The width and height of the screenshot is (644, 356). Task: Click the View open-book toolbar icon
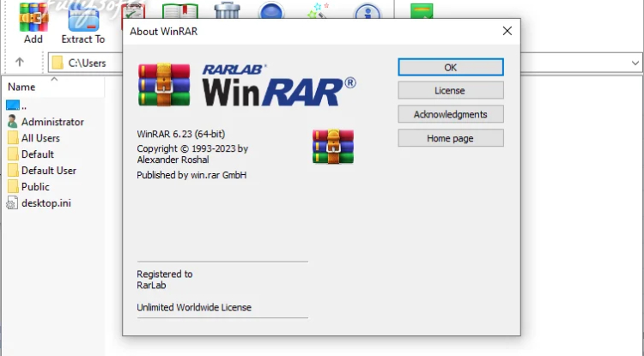pyautogui.click(x=180, y=11)
